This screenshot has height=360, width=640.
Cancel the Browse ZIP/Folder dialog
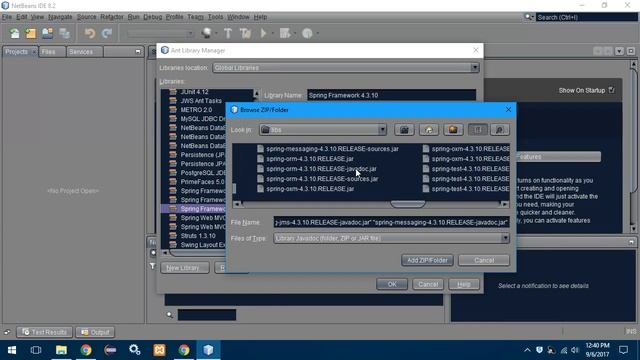click(x=484, y=260)
